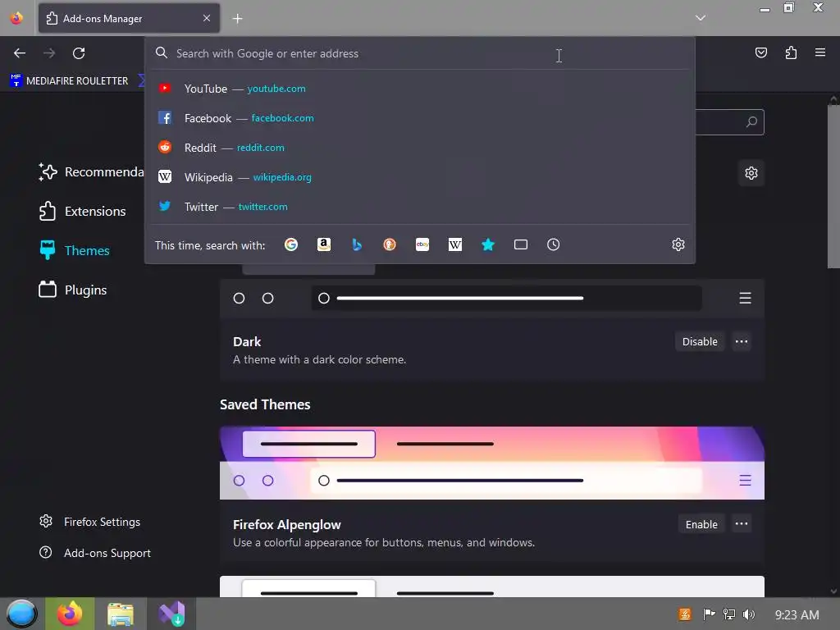Open the network tray icon
The height and width of the screenshot is (630, 840).
click(x=729, y=614)
